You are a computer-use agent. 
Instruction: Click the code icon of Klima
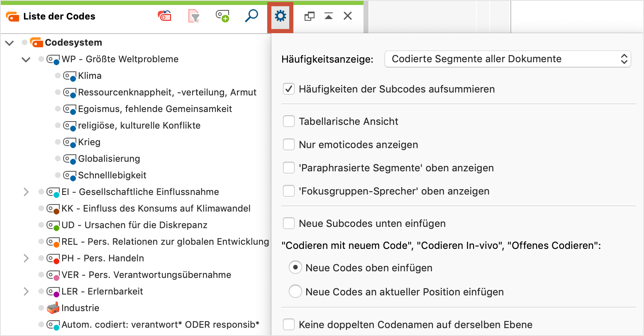tap(70, 76)
